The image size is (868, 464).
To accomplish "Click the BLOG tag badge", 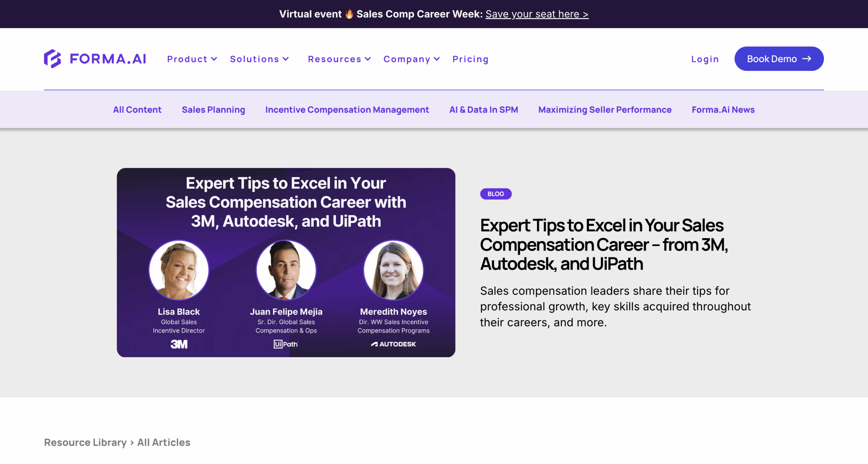I will tap(495, 194).
